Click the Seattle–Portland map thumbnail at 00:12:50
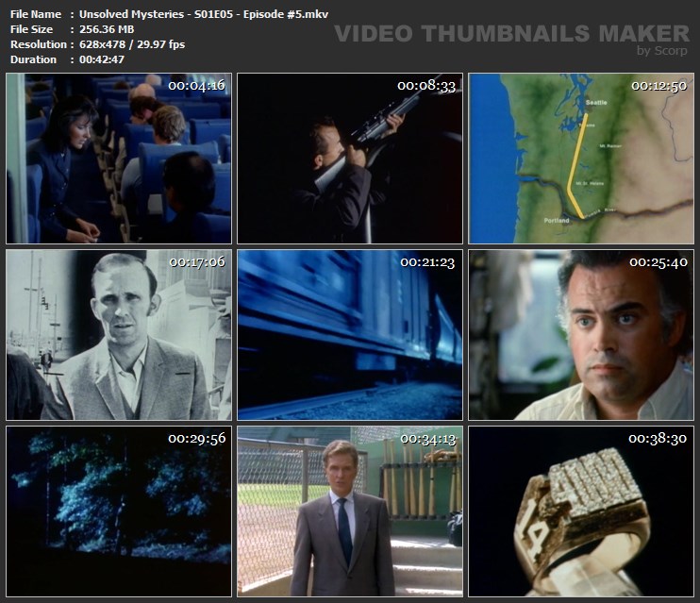The width and height of the screenshot is (700, 603). click(581, 159)
